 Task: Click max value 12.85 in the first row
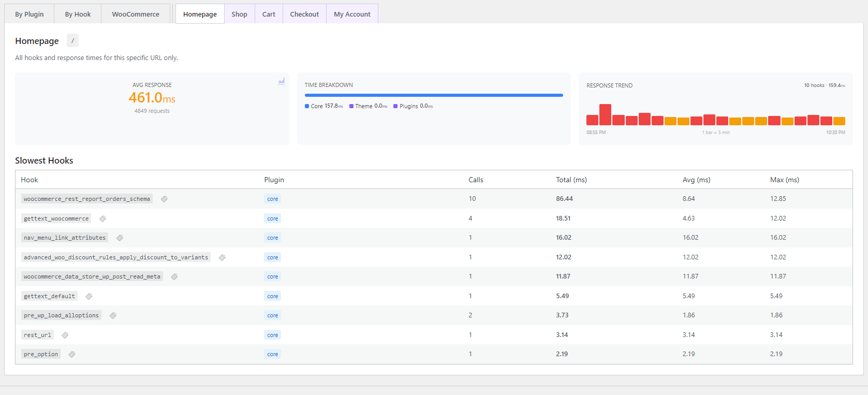click(778, 199)
